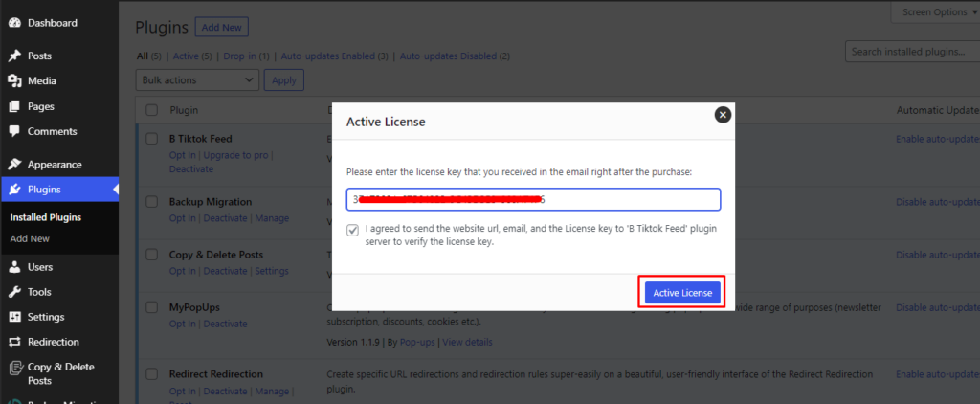Click Upgrade to pro link

click(236, 154)
